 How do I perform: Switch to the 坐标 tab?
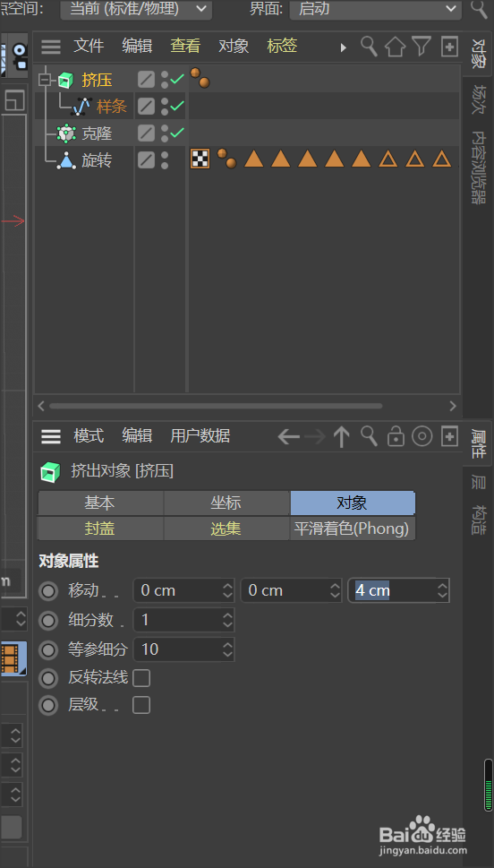coord(226,503)
